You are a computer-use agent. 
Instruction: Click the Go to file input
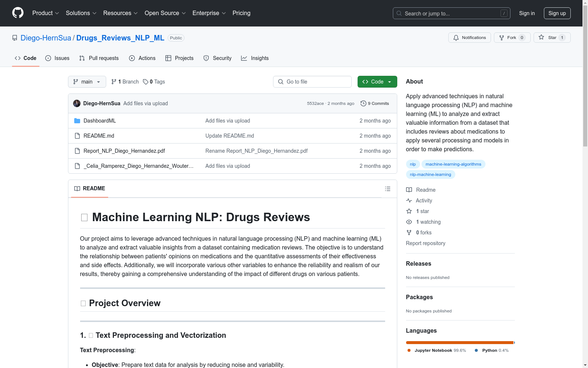312,82
